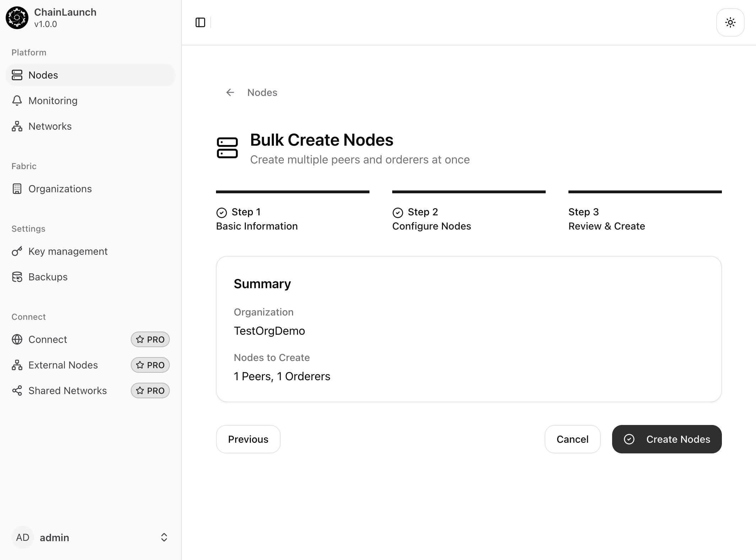The height and width of the screenshot is (560, 756).
Task: Open Key management settings
Action: click(67, 251)
